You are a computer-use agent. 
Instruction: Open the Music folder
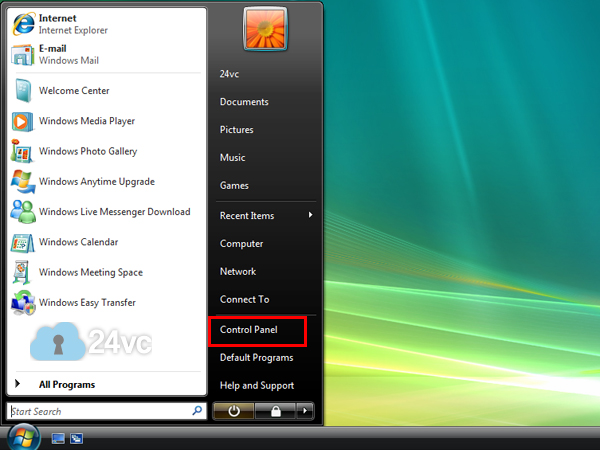pyautogui.click(x=232, y=158)
